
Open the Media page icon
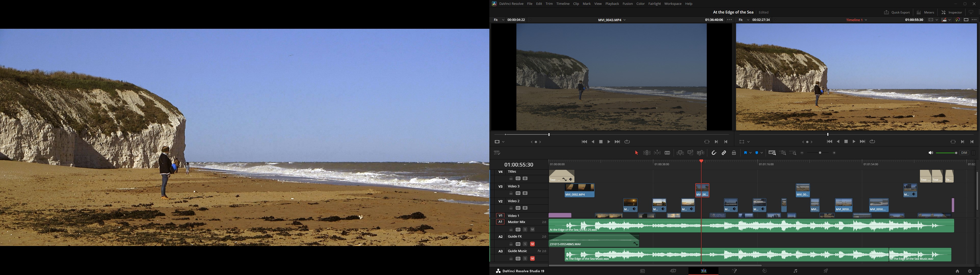(643, 271)
